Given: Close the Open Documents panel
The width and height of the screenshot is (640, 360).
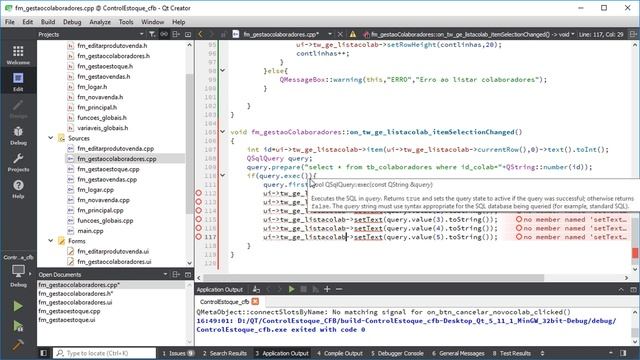Looking at the screenshot, I should 188,274.
